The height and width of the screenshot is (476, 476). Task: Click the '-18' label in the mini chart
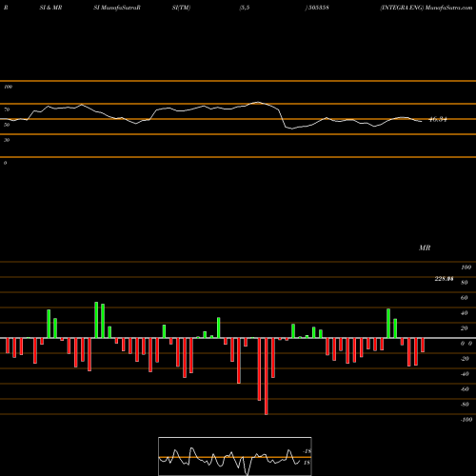[x=307, y=451]
